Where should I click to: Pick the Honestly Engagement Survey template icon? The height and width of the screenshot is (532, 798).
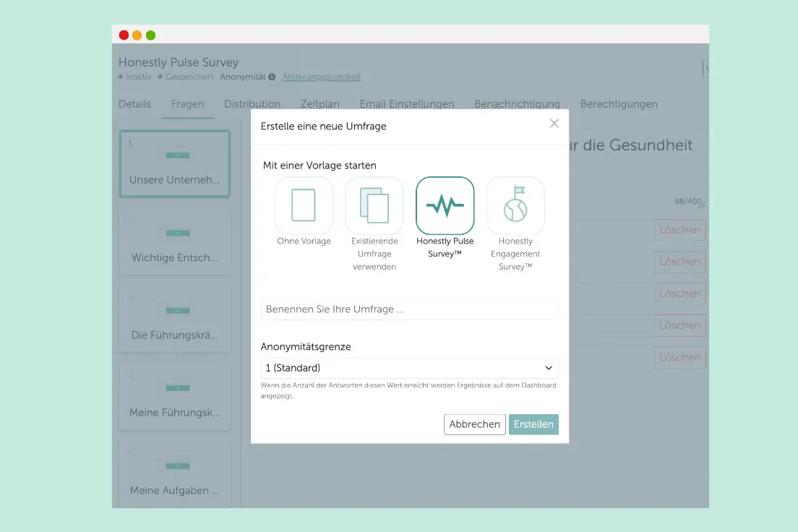(515, 205)
